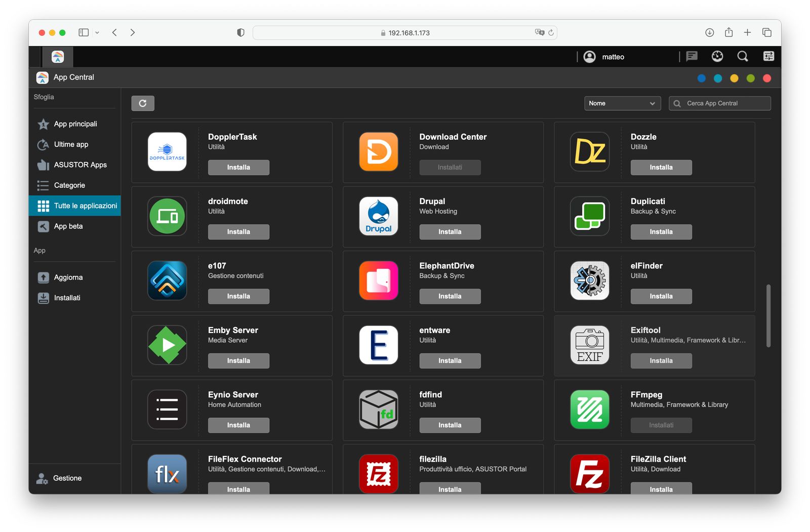Image resolution: width=810 pixels, height=532 pixels.
Task: Open the Safari privacy shield icon
Action: pyautogui.click(x=240, y=32)
